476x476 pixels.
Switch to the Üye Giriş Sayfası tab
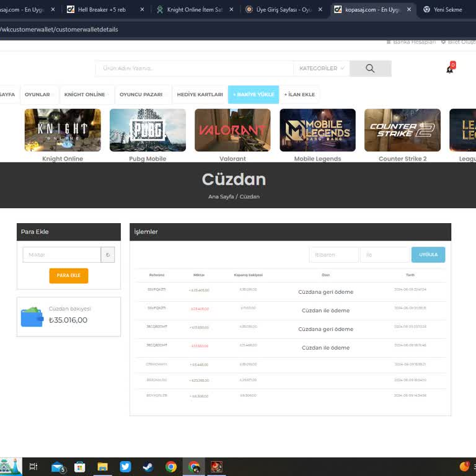coord(284,10)
